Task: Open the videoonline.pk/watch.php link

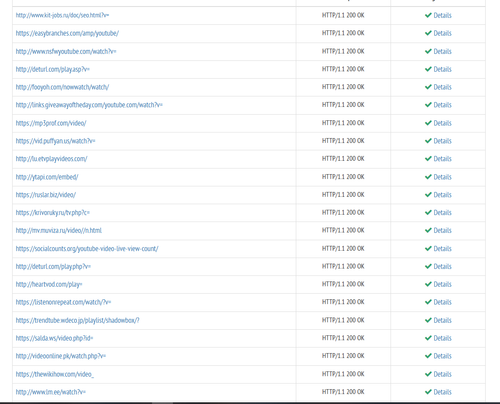Action: coord(61,356)
